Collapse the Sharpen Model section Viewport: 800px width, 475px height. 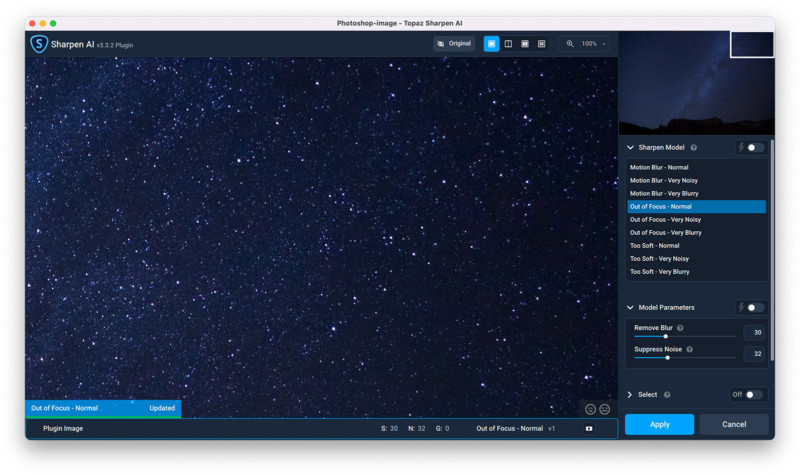coord(630,147)
